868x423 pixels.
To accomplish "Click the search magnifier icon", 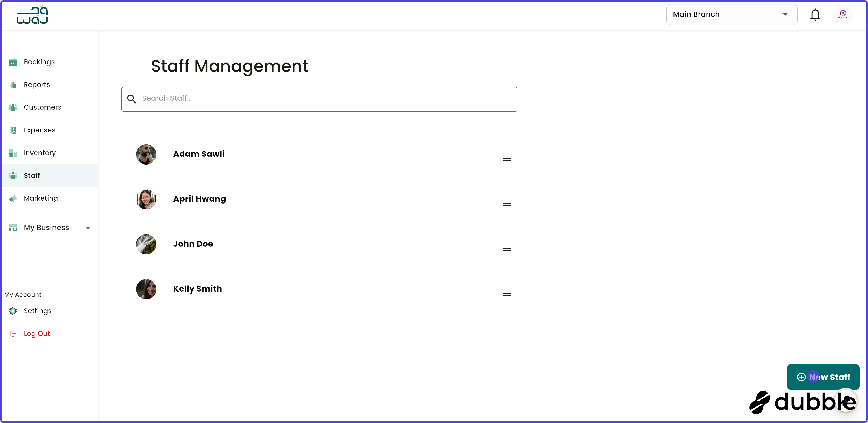I will (x=131, y=99).
